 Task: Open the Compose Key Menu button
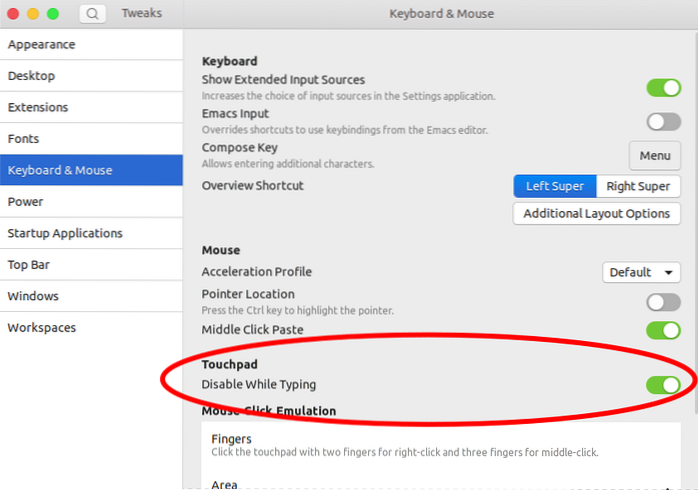tap(655, 156)
